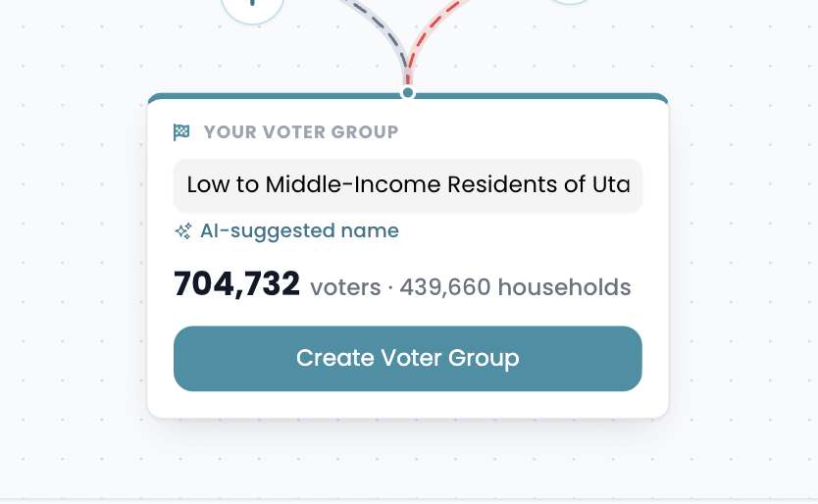This screenshot has height=504, width=818.
Task: Click the AI sparkle stars icon
Action: pos(183,230)
